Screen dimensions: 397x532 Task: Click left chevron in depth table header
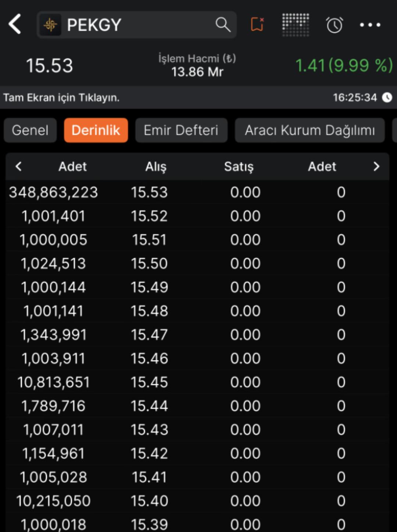(x=19, y=166)
